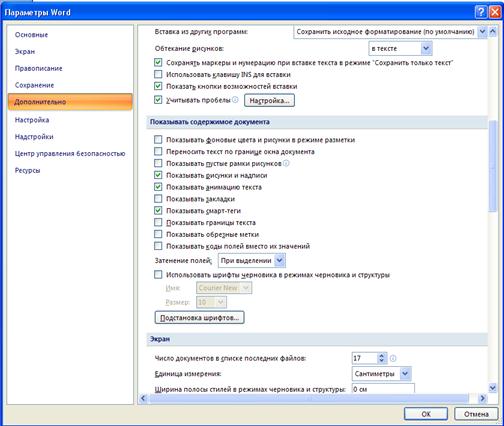
Task: Enable Использовать шрифты черновика checkbox
Action: 158,275
